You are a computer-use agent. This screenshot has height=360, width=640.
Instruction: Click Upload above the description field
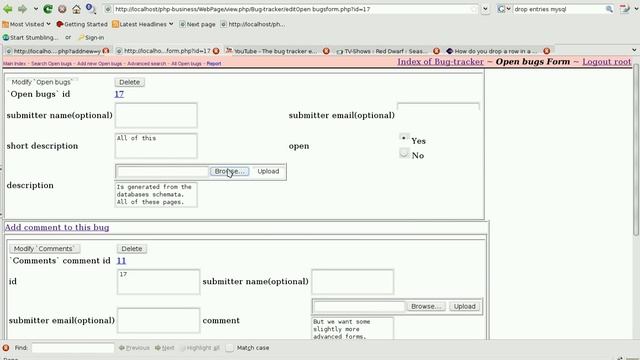268,171
